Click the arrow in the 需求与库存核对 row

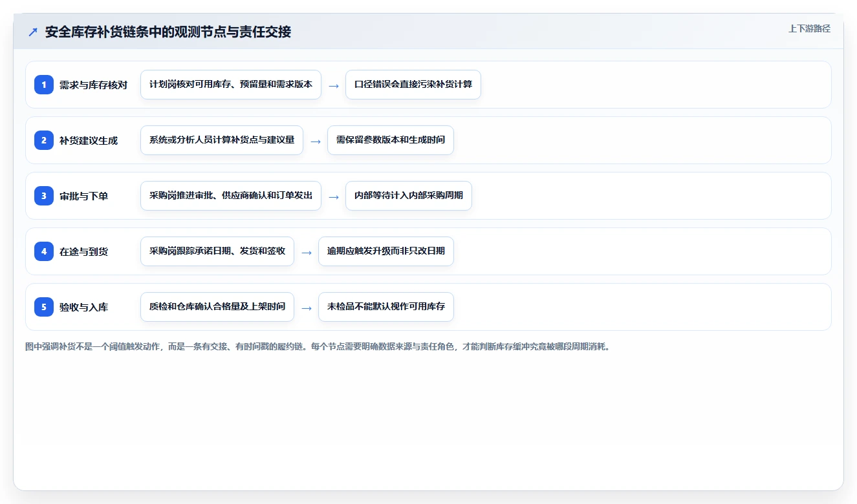(334, 85)
